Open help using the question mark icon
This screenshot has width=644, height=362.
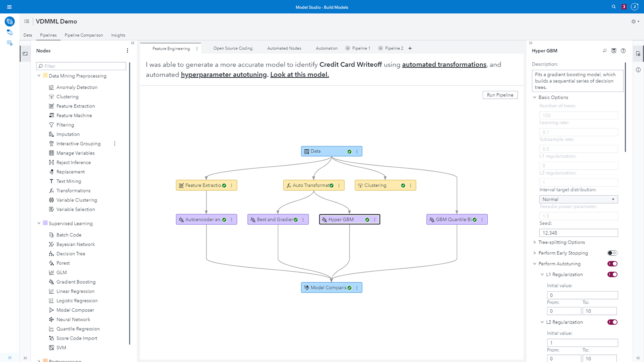pyautogui.click(x=623, y=51)
